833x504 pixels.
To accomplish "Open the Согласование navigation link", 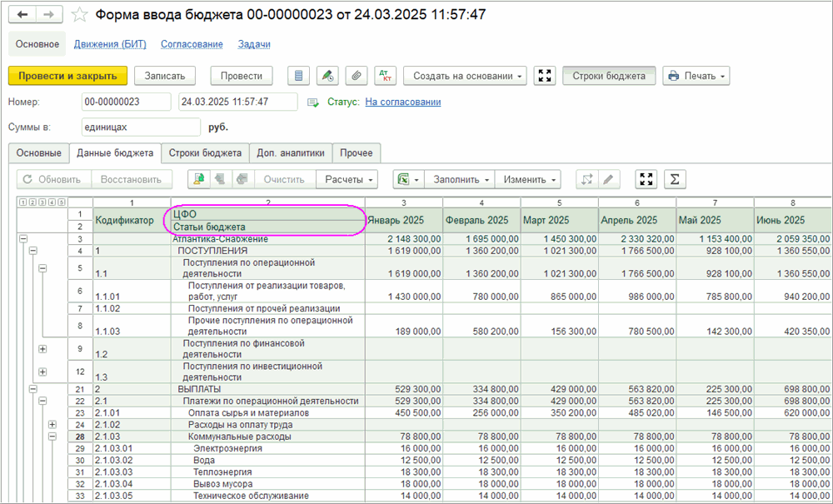I will click(x=191, y=44).
